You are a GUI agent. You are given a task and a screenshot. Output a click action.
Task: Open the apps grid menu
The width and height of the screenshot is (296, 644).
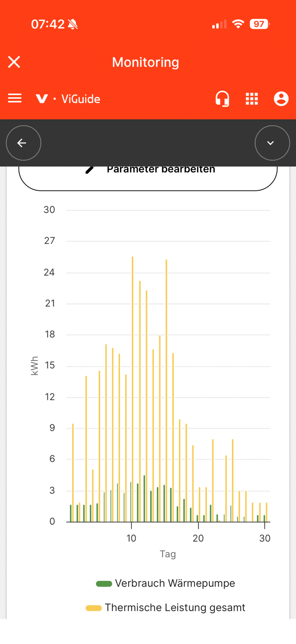252,99
